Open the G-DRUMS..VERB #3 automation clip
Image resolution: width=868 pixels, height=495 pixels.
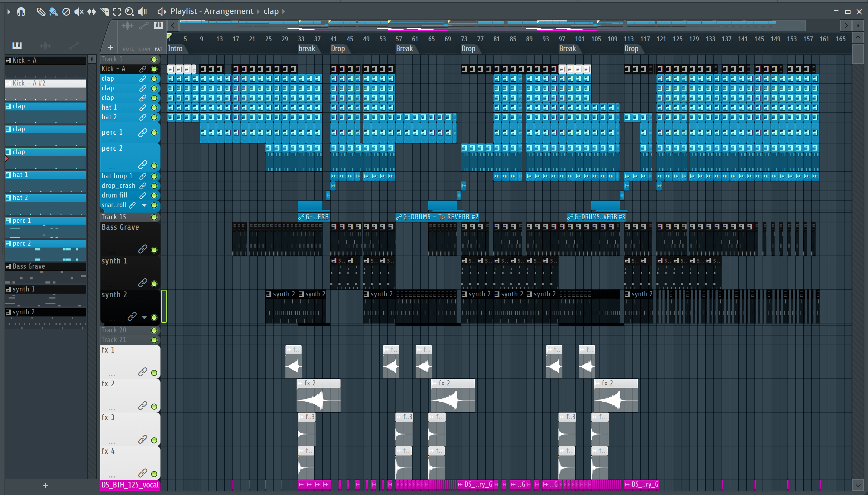click(596, 217)
